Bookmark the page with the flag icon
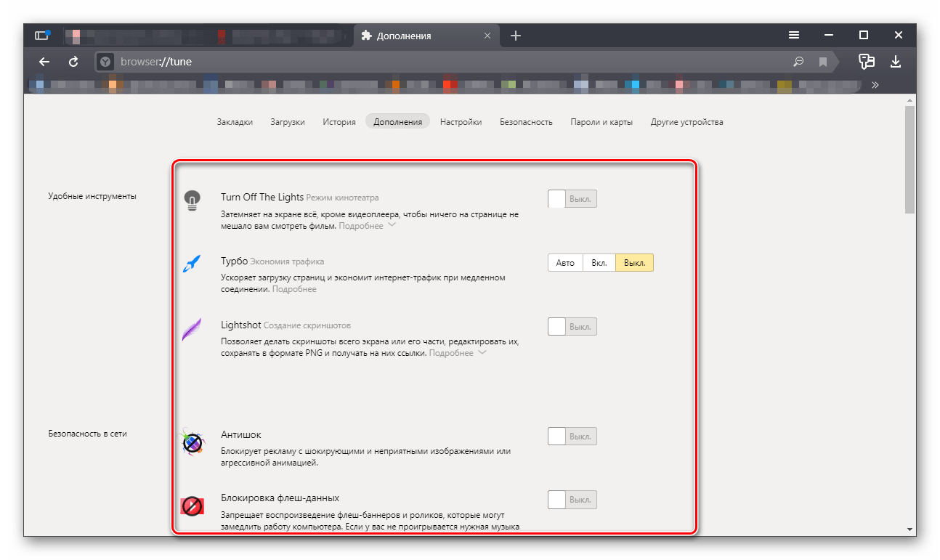The image size is (940, 560). click(823, 62)
